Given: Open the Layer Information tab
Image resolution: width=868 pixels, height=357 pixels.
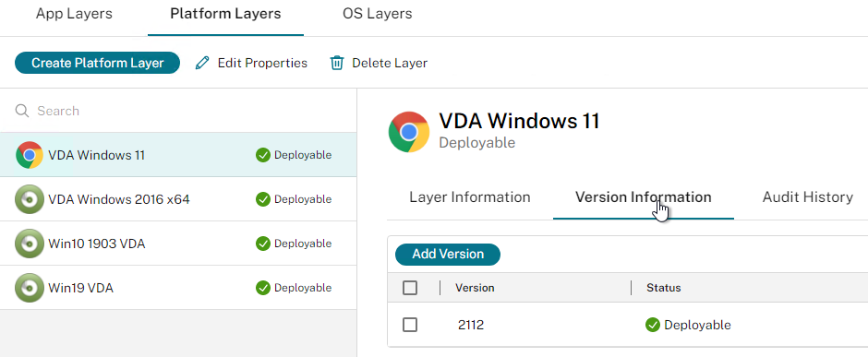Looking at the screenshot, I should (x=470, y=197).
